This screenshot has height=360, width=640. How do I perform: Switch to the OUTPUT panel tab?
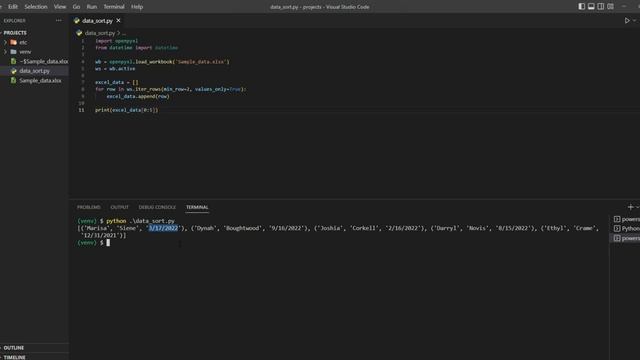(120, 207)
